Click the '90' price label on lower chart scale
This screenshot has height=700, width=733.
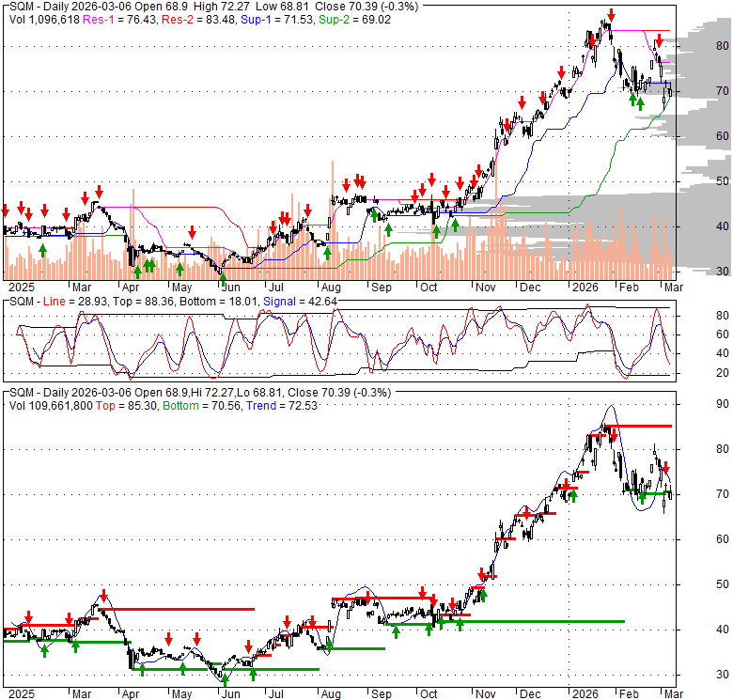pyautogui.click(x=723, y=404)
